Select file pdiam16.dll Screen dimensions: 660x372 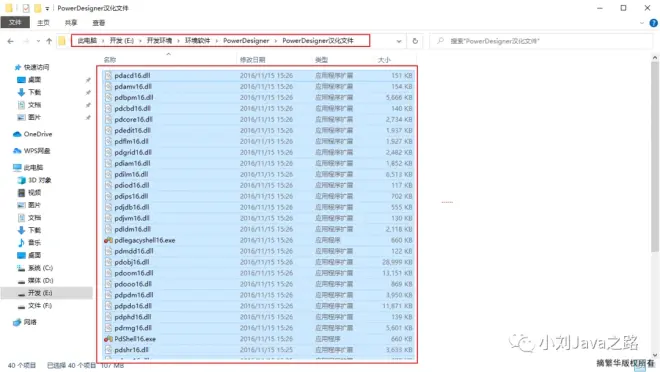pos(132,163)
